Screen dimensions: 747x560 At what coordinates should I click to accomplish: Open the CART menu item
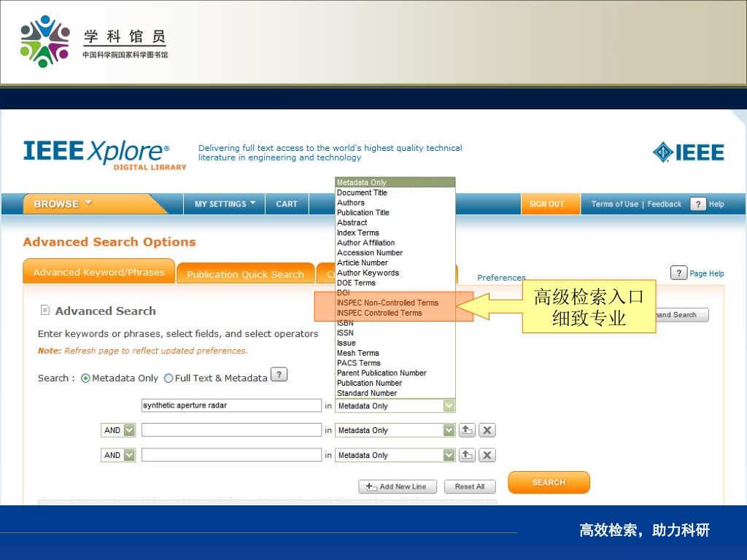[x=287, y=204]
